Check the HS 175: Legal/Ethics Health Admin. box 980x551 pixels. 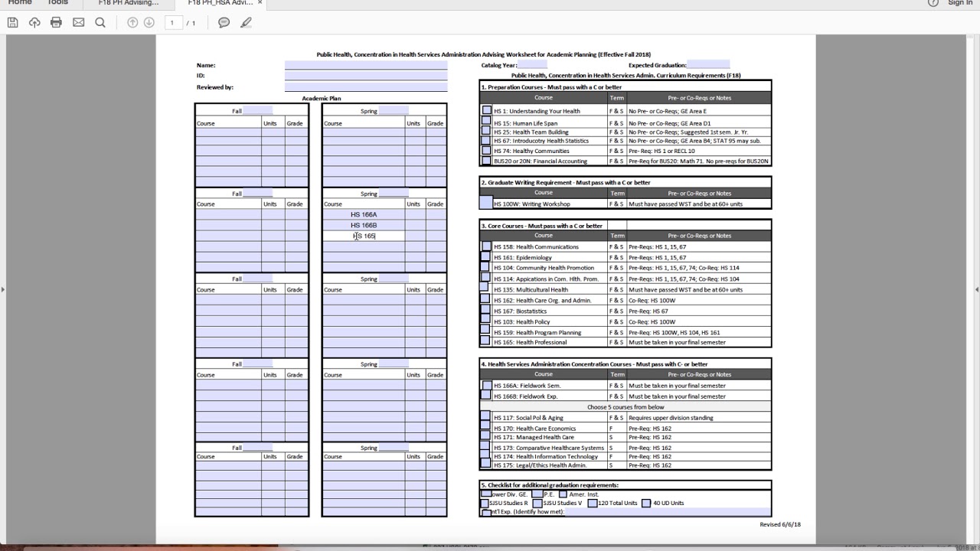pos(485,464)
